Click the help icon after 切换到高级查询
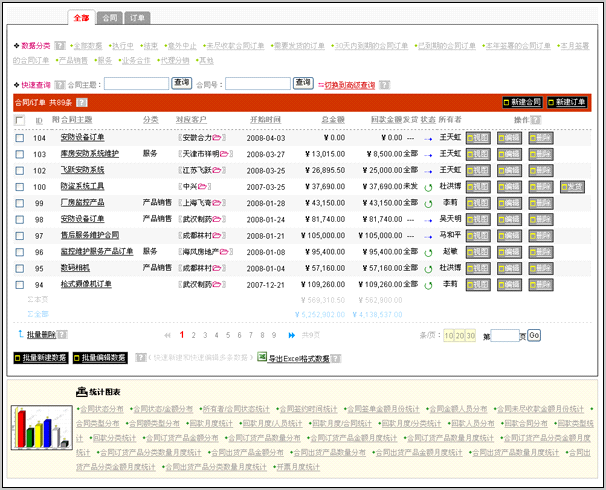The image size is (606, 490). [x=385, y=83]
